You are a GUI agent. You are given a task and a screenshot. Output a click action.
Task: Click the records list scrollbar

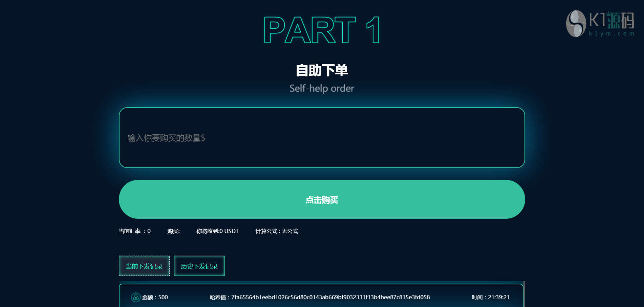[524, 294]
